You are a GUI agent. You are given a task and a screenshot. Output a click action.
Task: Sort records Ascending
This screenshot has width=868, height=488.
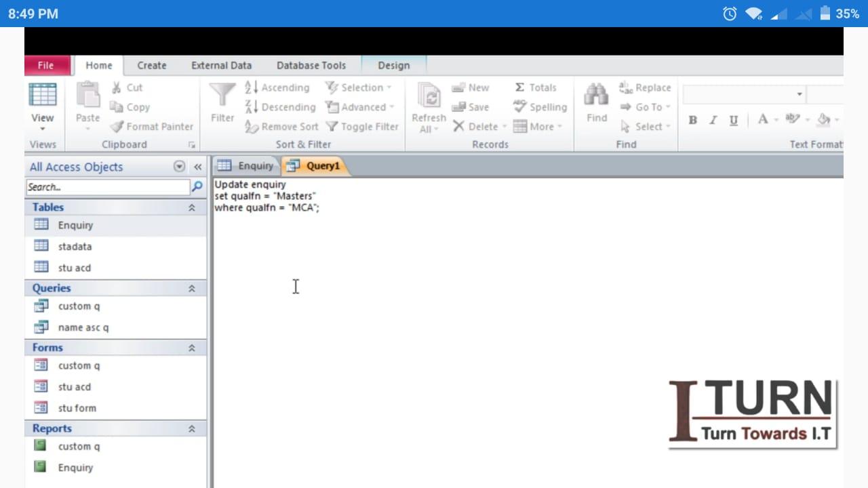[x=277, y=87]
